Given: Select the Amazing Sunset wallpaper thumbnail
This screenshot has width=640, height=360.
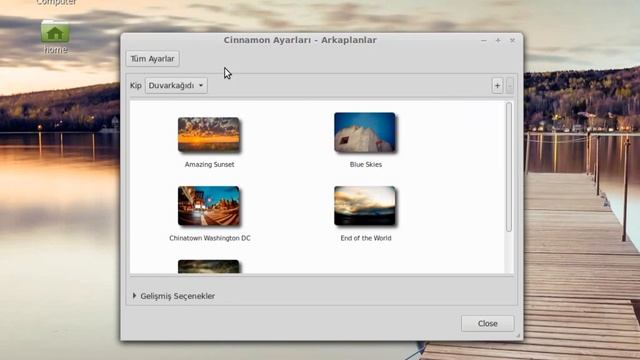Looking at the screenshot, I should 209,135.
